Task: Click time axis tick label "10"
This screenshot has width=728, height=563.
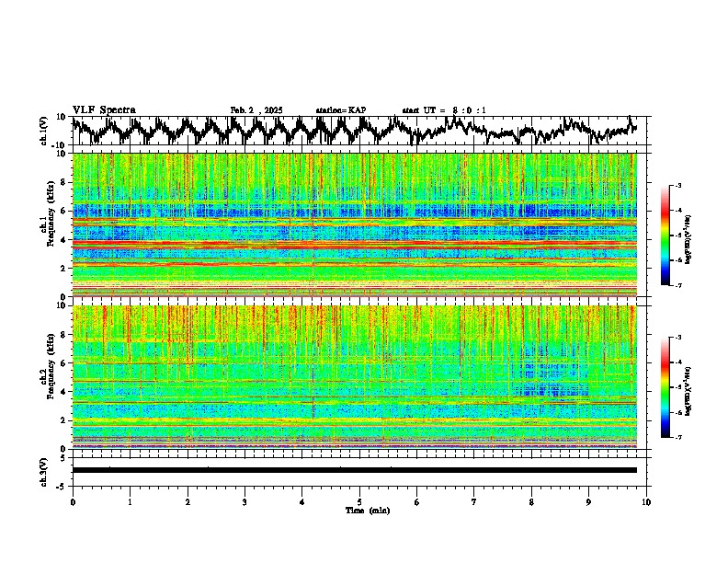Action: 646,502
